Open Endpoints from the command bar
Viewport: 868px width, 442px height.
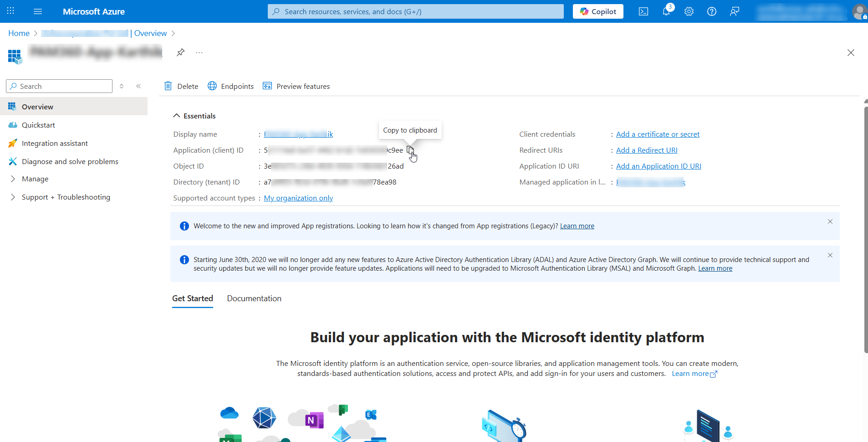click(x=230, y=86)
